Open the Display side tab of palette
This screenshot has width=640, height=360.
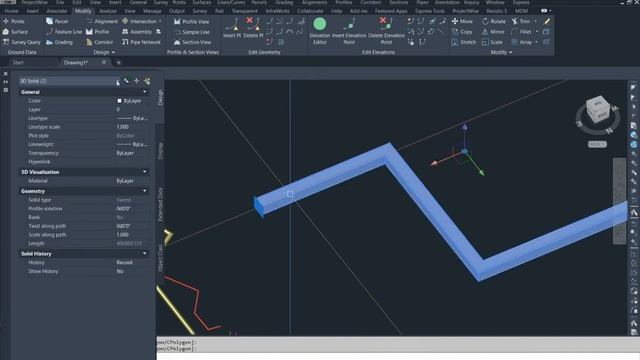[x=160, y=151]
